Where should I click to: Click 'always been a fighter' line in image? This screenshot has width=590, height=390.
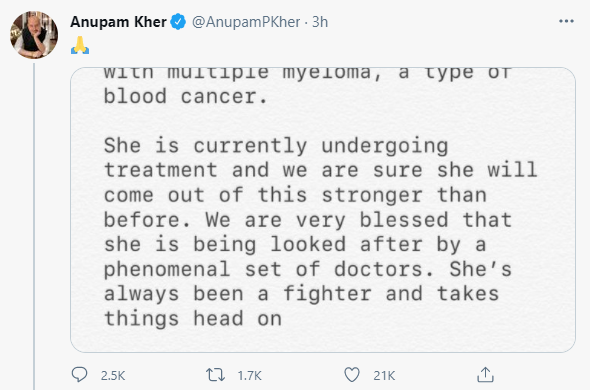click(238, 294)
